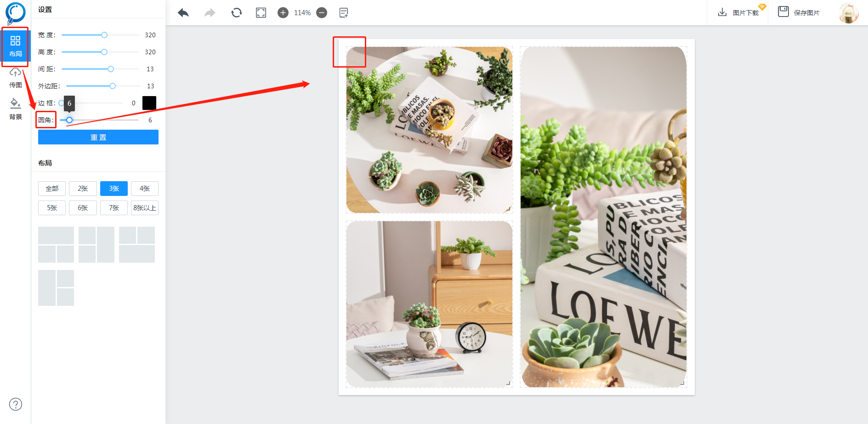Click resize handle of right tall photo
Viewport: 868px width, 424px height.
[x=682, y=383]
